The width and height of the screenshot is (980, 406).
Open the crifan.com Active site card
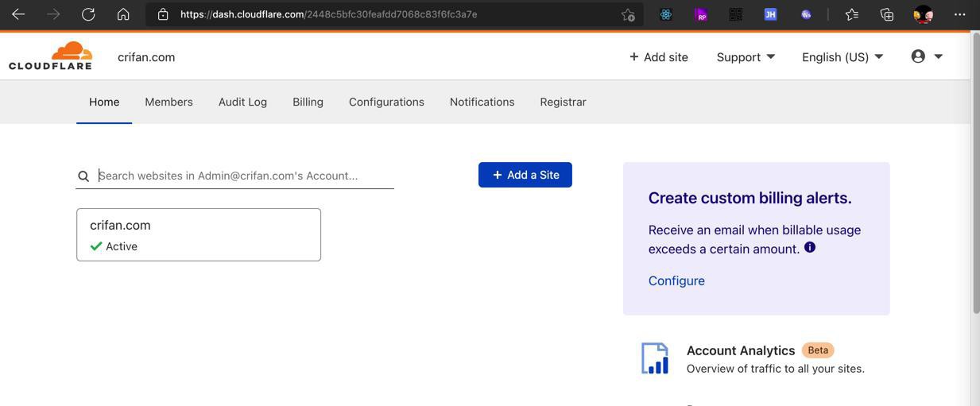click(199, 234)
